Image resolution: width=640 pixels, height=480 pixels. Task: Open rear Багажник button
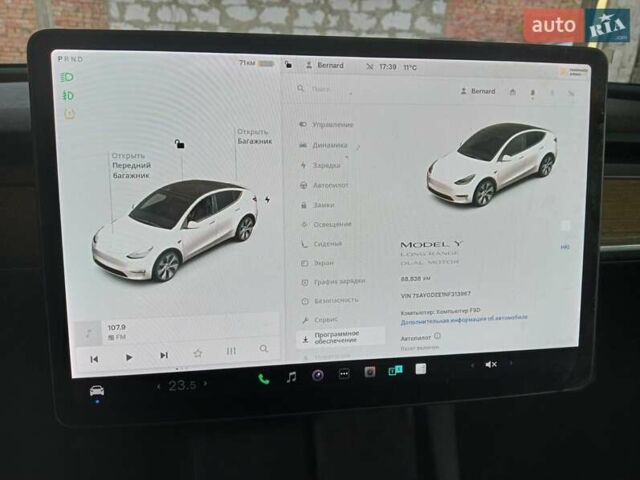click(254, 136)
